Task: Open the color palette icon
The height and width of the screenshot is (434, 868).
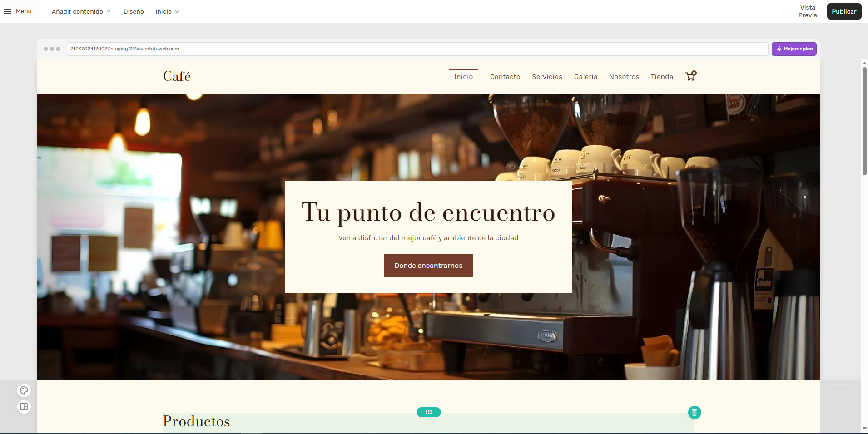Action: 24,390
